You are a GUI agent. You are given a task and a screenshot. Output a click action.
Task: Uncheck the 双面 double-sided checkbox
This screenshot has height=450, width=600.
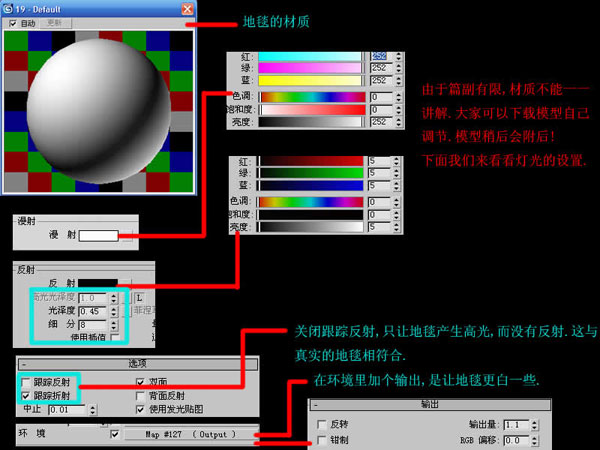pyautogui.click(x=140, y=382)
